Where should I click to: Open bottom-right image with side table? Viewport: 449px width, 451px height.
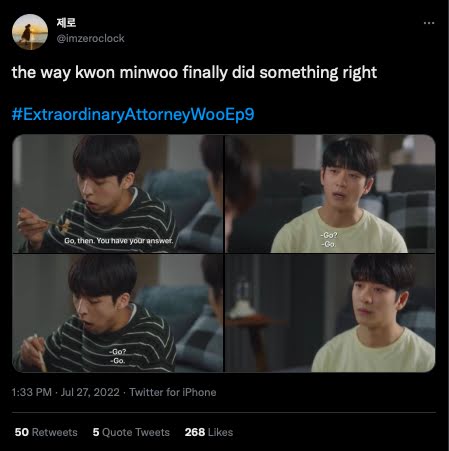[x=330, y=313]
